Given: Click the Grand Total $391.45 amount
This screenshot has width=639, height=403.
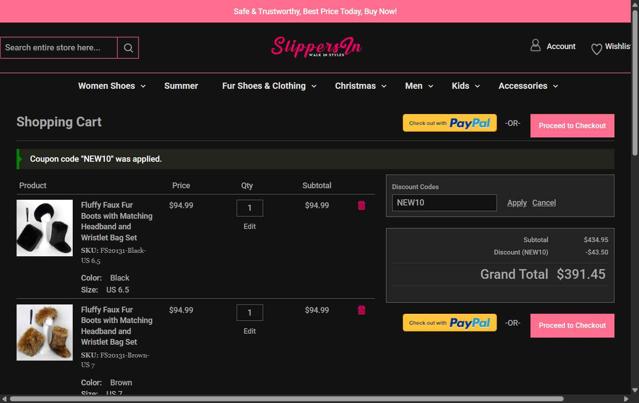Looking at the screenshot, I should pos(581,274).
